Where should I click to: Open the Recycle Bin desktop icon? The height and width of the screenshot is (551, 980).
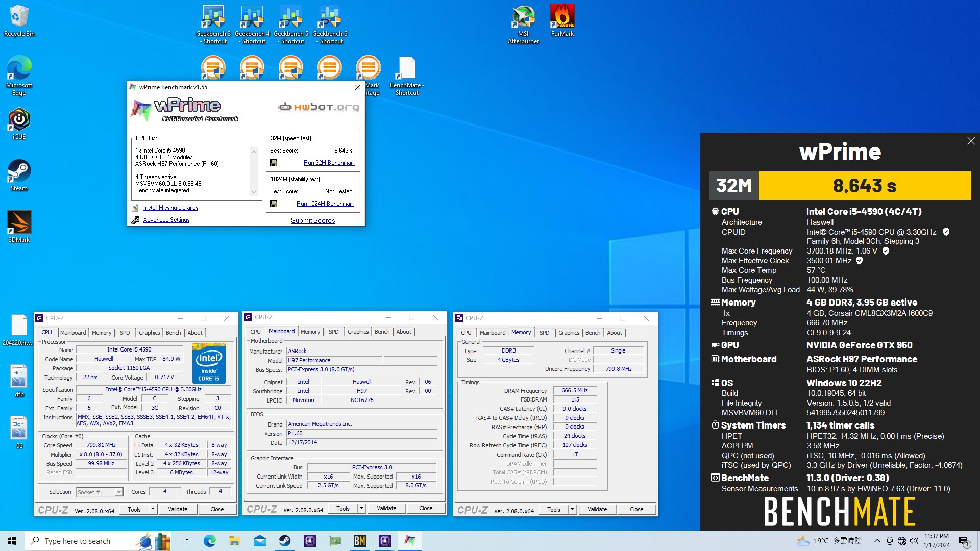pos(19,21)
